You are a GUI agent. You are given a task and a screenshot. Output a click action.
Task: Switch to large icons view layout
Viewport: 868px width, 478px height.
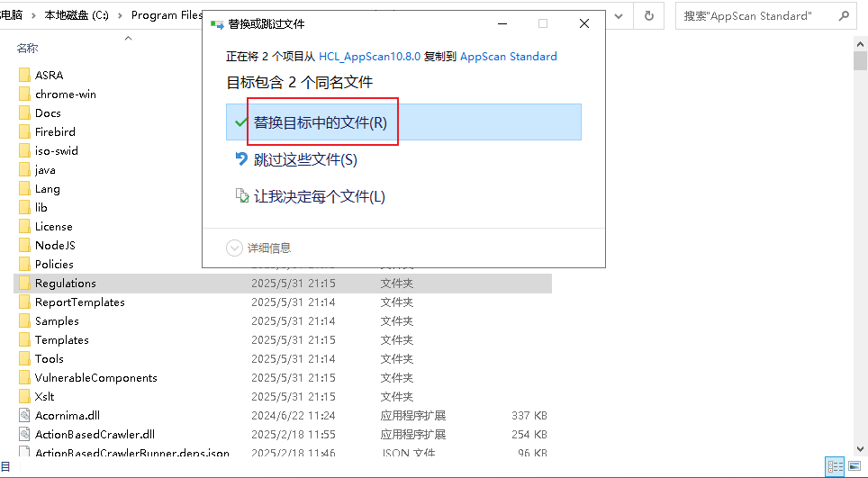pos(854,466)
